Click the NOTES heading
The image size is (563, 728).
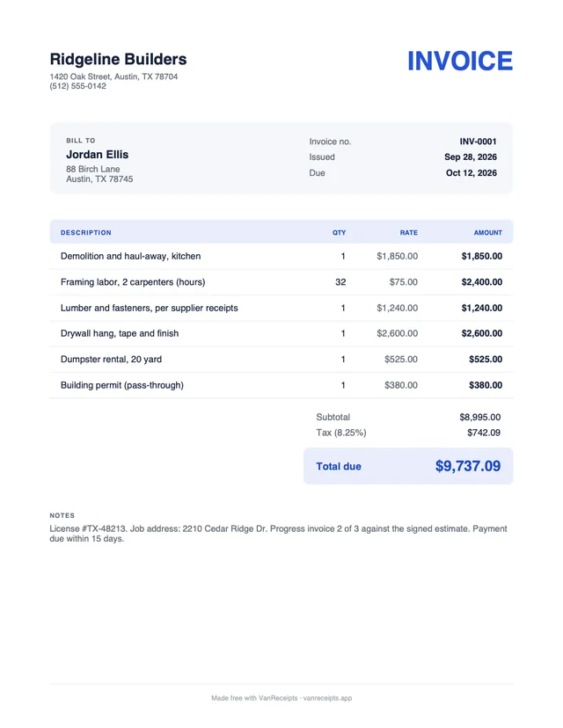[x=62, y=515]
